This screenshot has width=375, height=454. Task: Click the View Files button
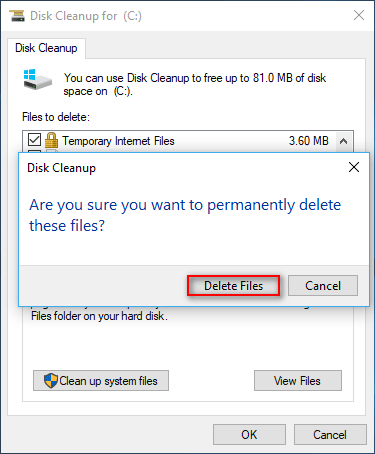tap(298, 380)
